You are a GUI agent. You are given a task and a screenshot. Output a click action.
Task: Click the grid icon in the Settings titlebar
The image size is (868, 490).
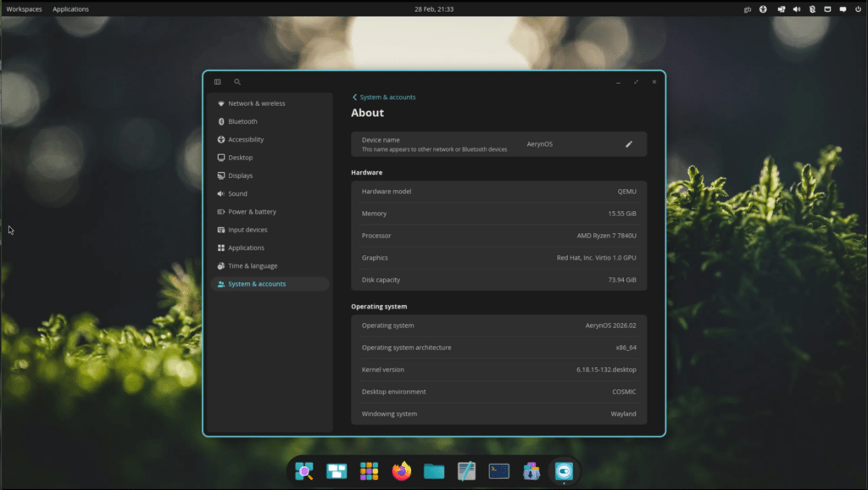tap(218, 81)
